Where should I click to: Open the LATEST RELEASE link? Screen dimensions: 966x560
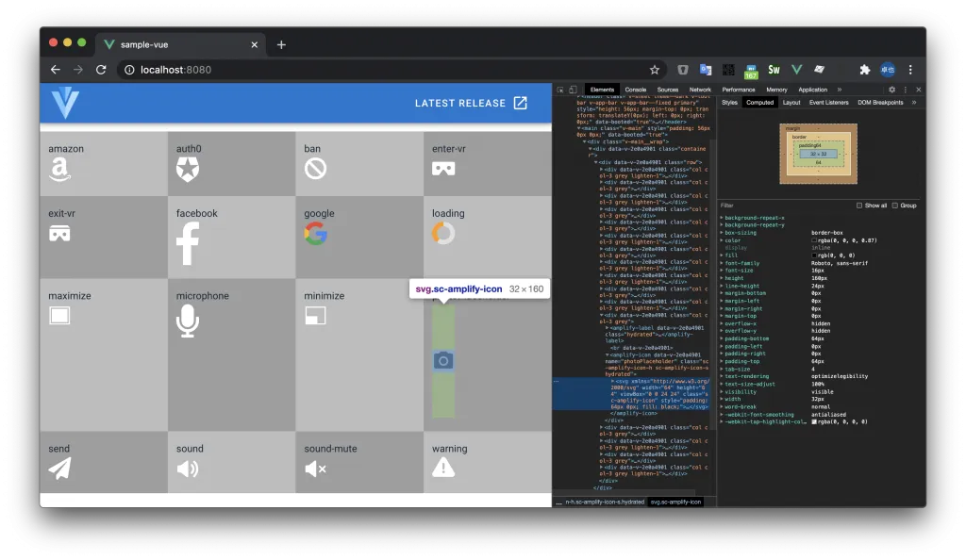pyautogui.click(x=471, y=103)
